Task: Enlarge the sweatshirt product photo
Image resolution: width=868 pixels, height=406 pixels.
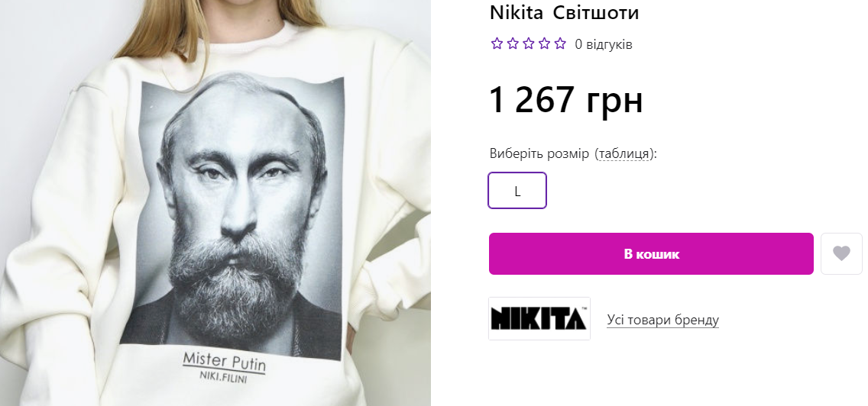Action: [215, 203]
